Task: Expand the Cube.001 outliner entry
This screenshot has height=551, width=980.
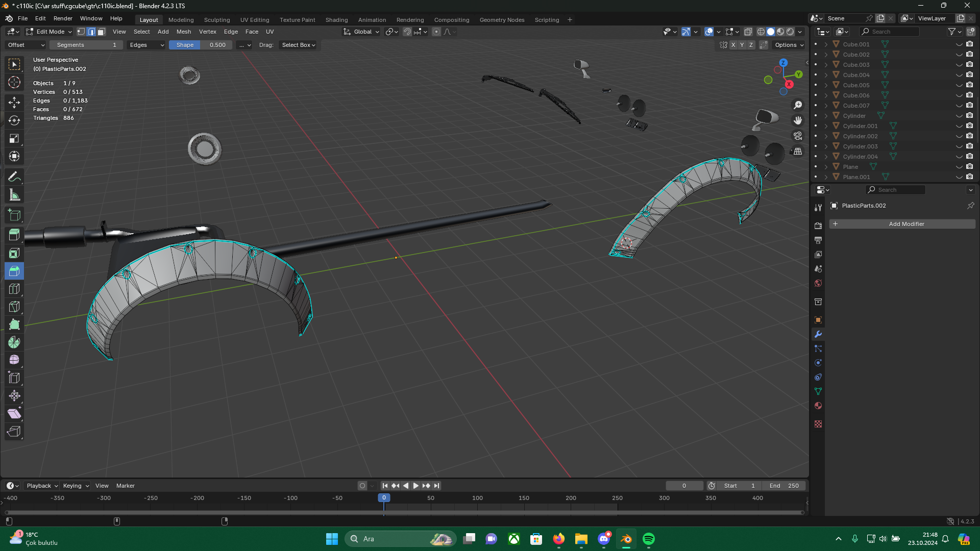Action: [x=826, y=44]
